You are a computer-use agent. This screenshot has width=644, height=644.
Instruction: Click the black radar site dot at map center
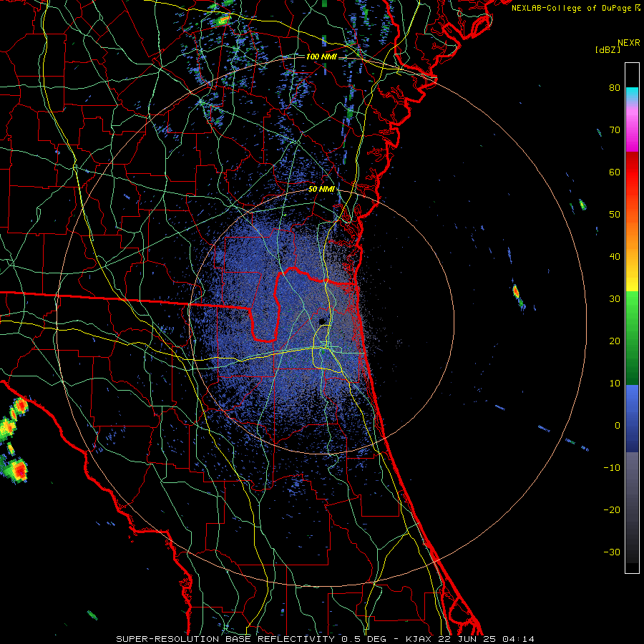322,321
